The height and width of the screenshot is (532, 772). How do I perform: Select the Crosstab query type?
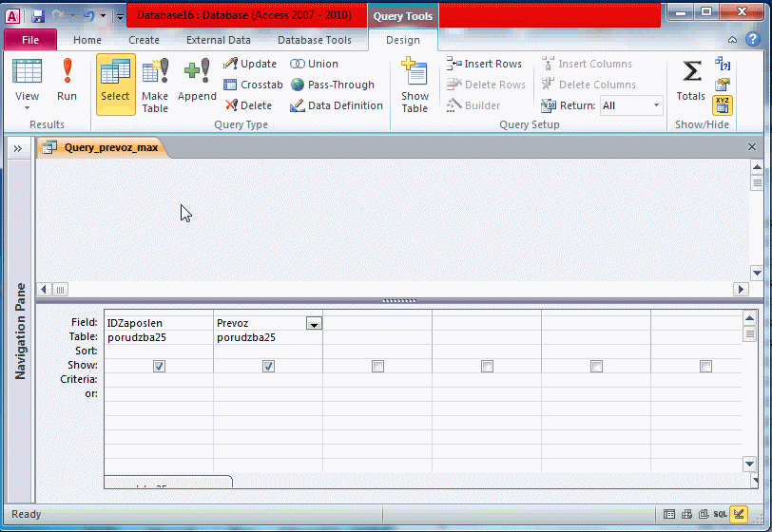(x=253, y=85)
